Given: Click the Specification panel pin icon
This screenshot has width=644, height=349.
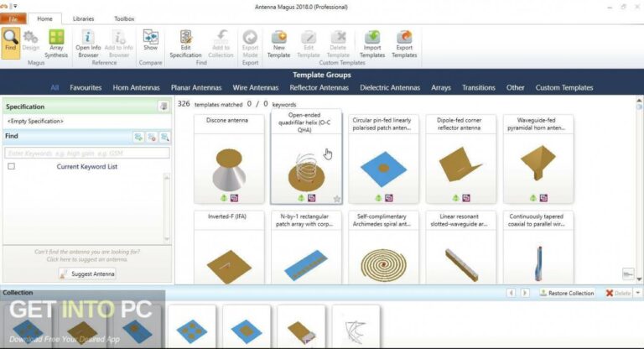Looking at the screenshot, I should click(164, 107).
